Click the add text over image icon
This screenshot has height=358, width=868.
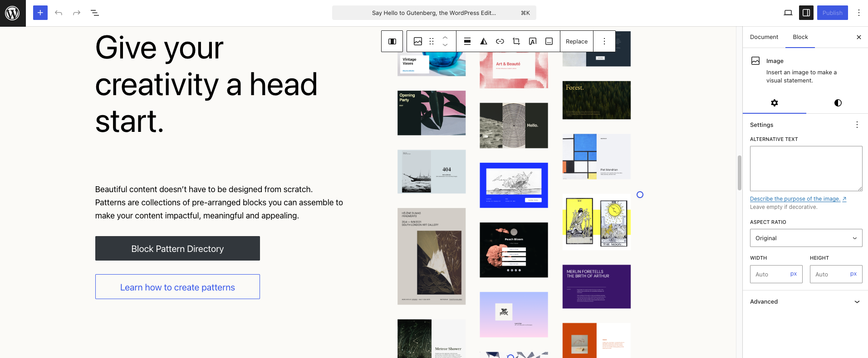click(x=533, y=41)
